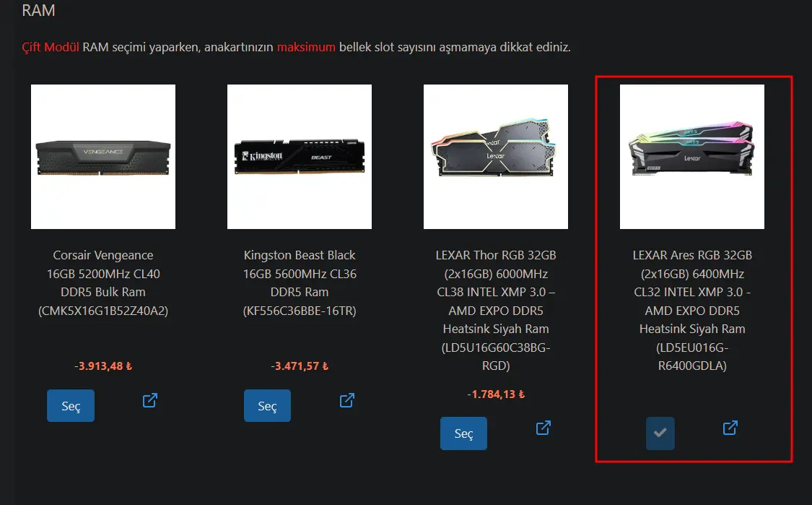The width and height of the screenshot is (812, 505).
Task: Open Kingston Beast Black external link icon
Action: point(346,400)
